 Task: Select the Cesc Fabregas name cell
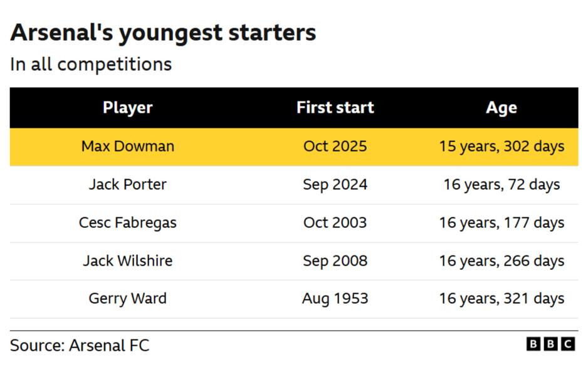128,223
